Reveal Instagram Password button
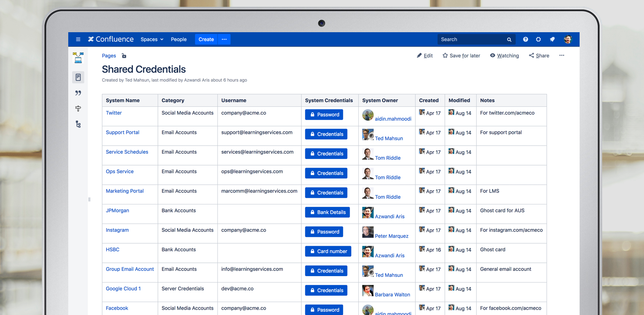 point(324,232)
